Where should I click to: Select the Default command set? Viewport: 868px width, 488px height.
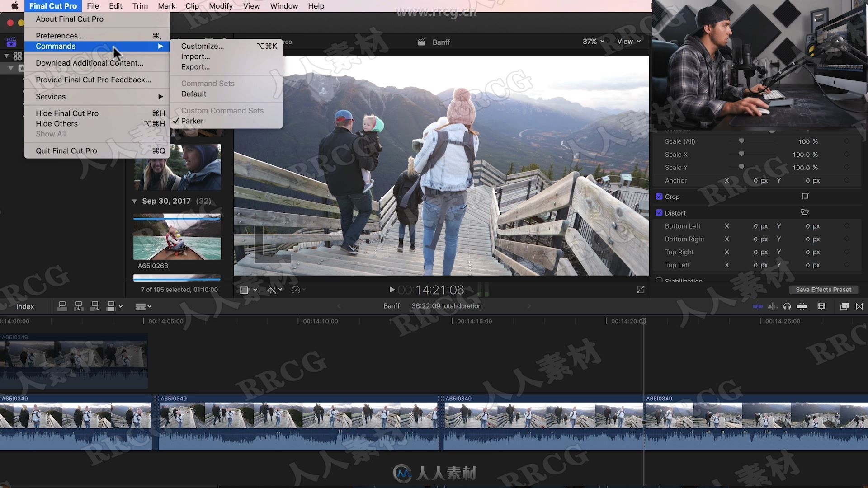point(226,94)
